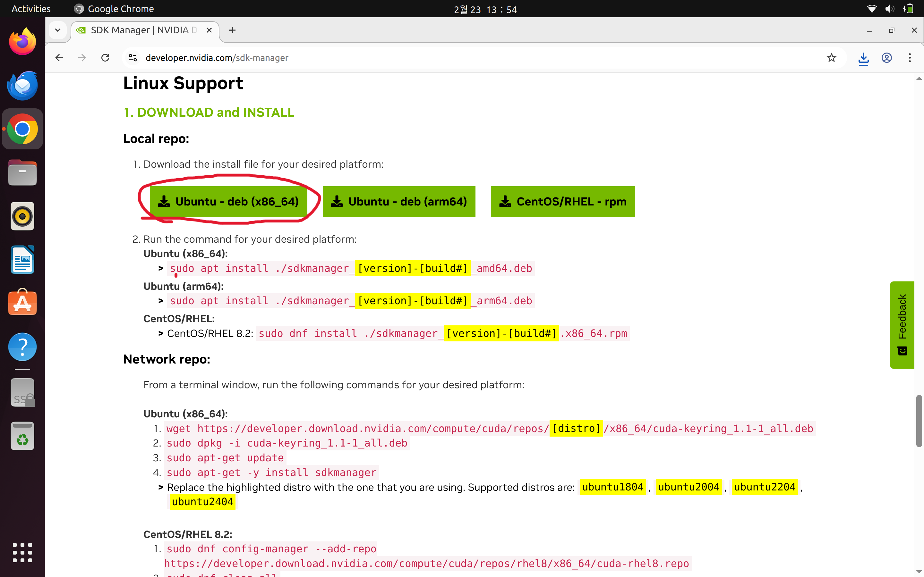Open Chrome three-dot menu

(x=910, y=58)
